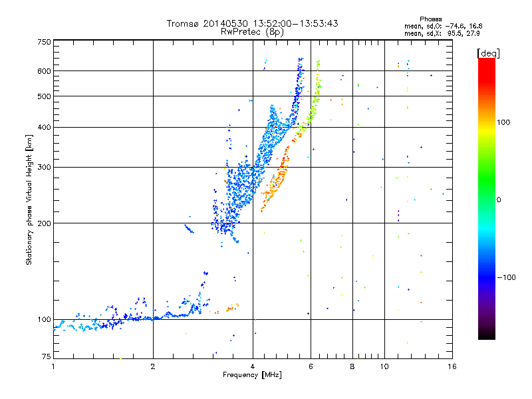Click the plot title 'Tromsø 20140530 13:52:00-13:53:43'

click(x=252, y=23)
